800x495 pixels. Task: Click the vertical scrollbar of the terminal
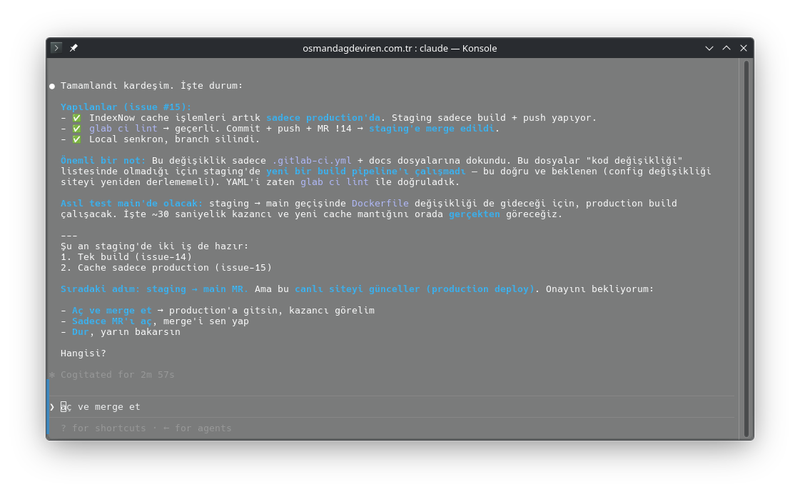point(746,249)
